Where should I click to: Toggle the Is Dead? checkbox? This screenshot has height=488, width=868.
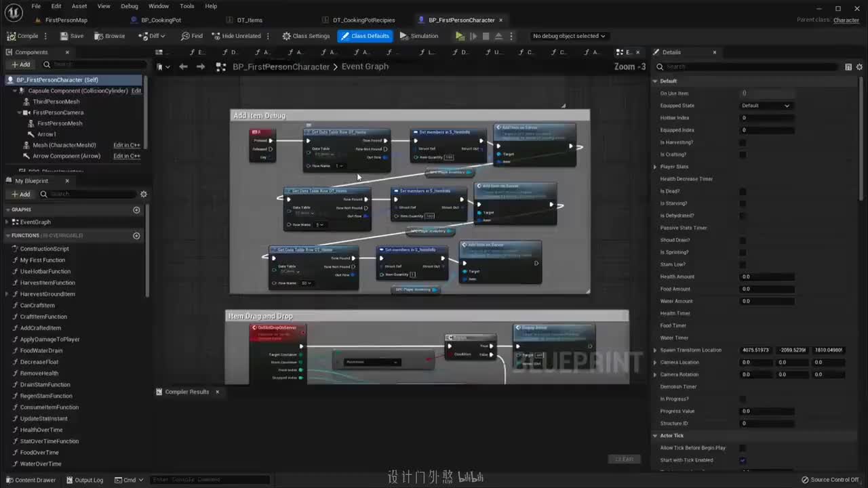point(743,191)
